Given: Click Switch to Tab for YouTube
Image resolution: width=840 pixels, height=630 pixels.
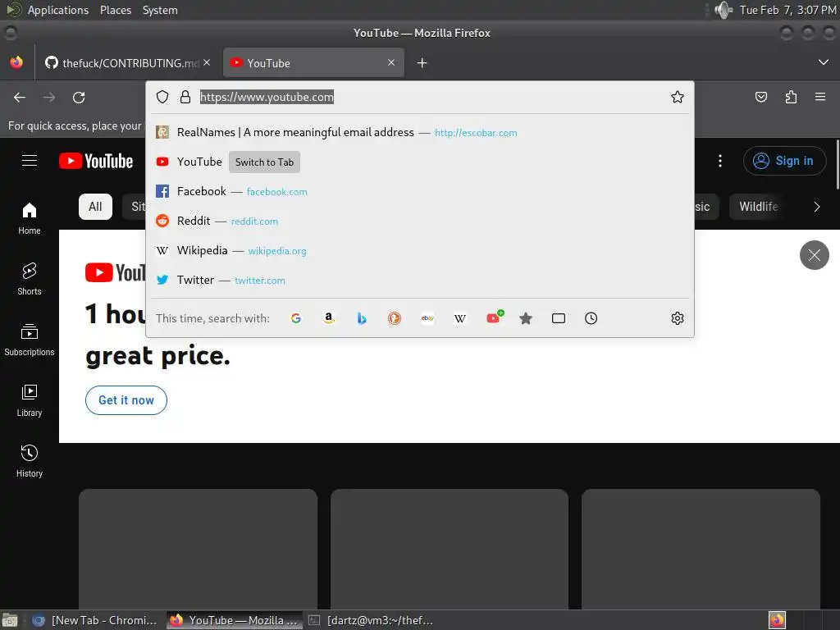Looking at the screenshot, I should point(265,162).
